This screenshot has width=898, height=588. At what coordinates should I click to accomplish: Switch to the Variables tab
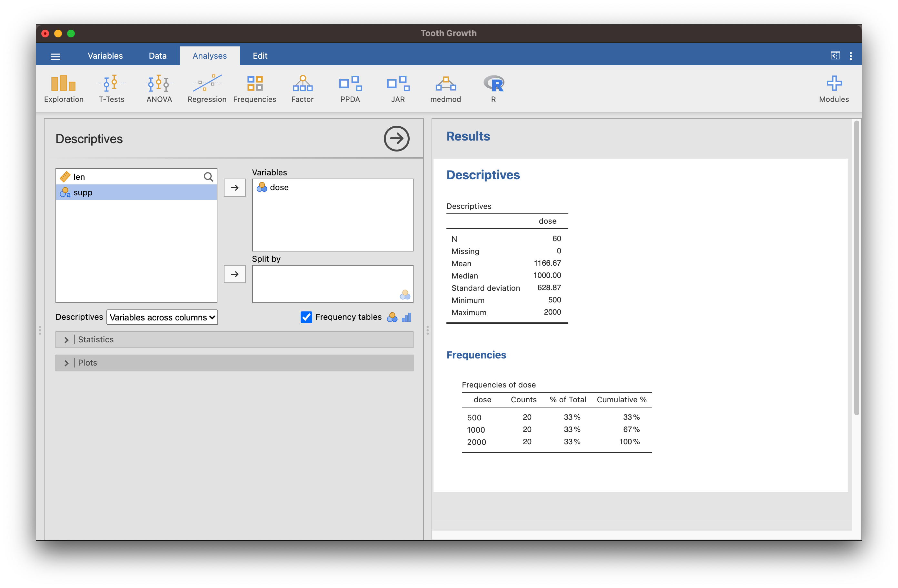coord(105,56)
